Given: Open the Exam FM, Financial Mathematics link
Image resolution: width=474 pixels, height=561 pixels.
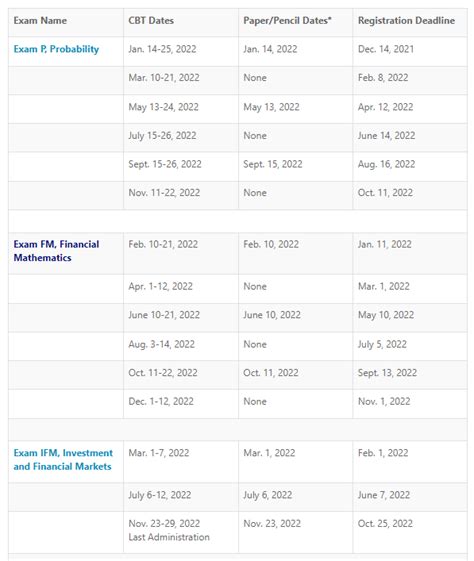Looking at the screenshot, I should coord(56,251).
